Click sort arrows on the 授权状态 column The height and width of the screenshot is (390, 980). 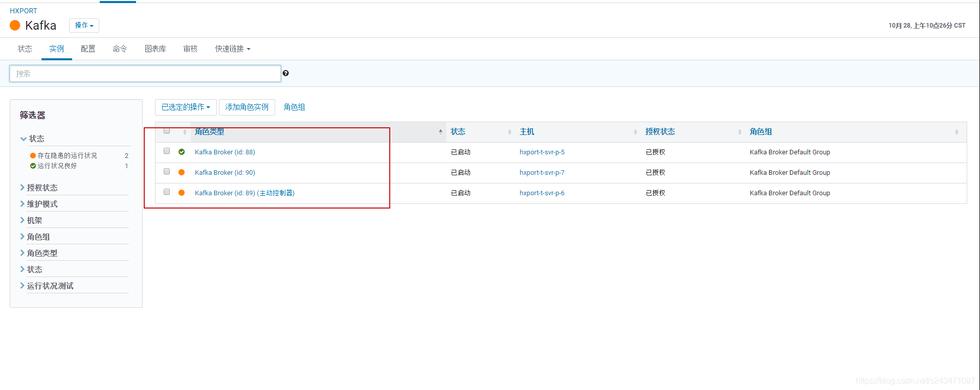click(740, 132)
